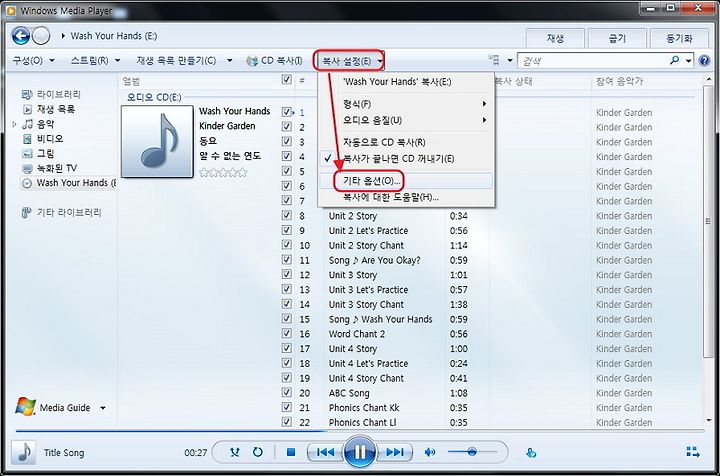Pause the current song
The width and height of the screenshot is (720, 476).
(360, 453)
